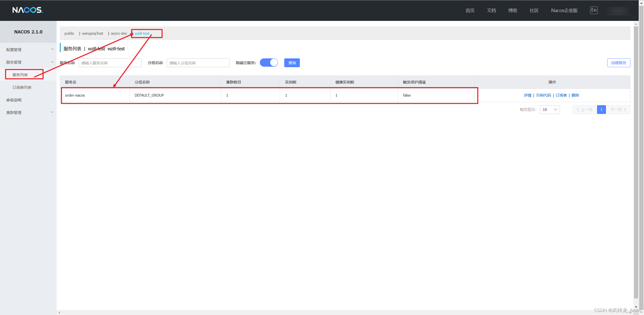Go to 首页 in top navigation
Image resolution: width=644 pixels, height=315 pixels.
click(x=470, y=11)
